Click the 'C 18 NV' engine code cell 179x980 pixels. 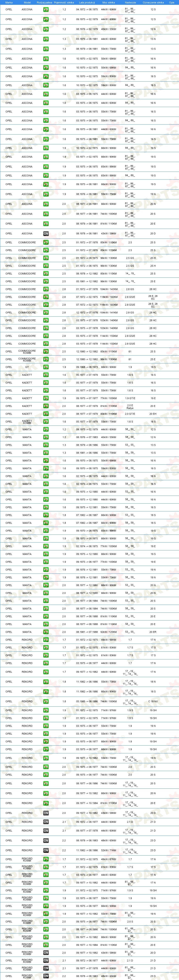(153, 702)
